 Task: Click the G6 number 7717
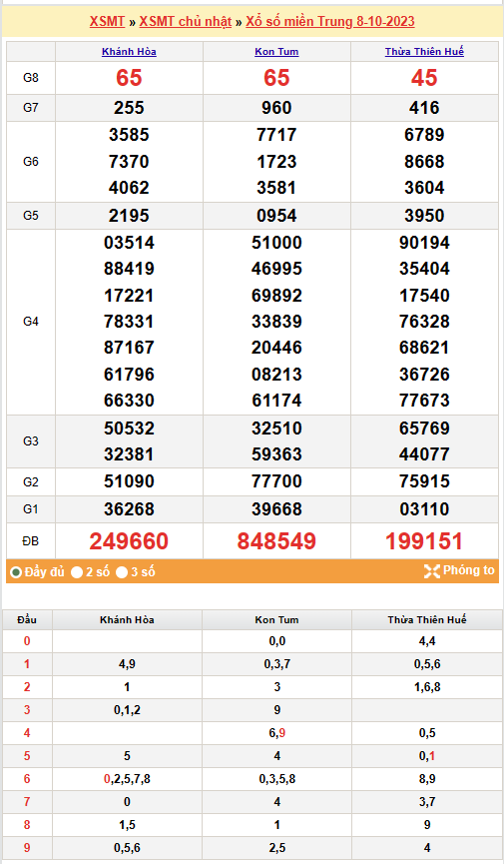pos(276,135)
